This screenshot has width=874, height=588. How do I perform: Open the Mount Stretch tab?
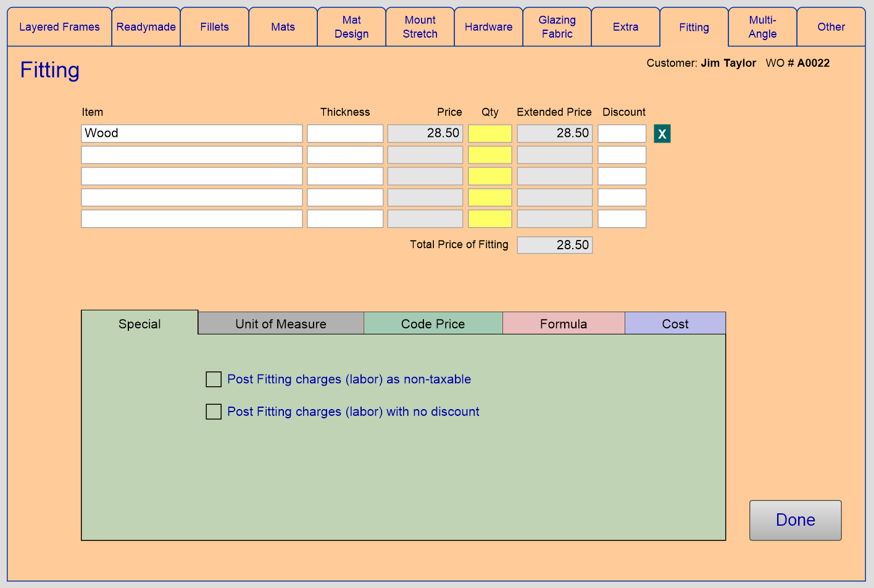click(x=420, y=27)
